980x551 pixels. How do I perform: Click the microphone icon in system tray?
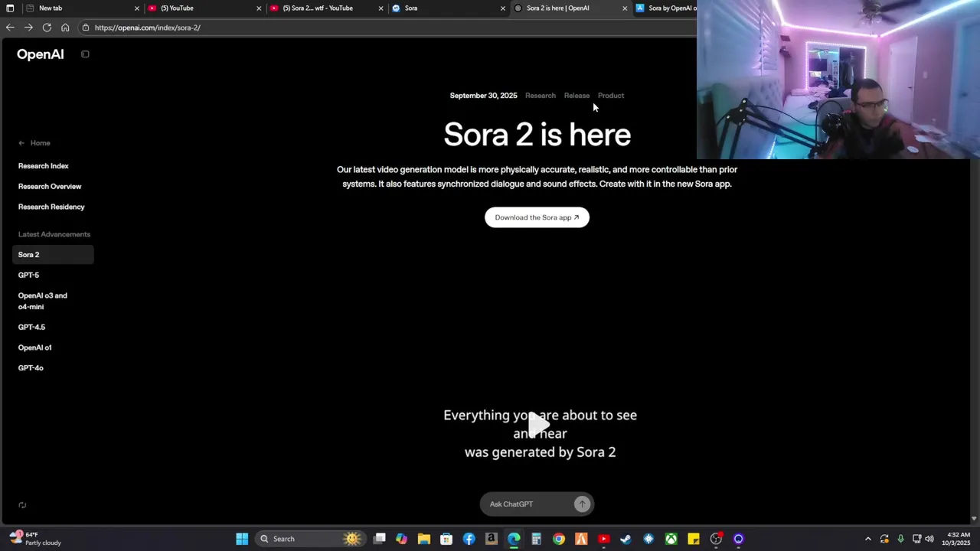[900, 539]
